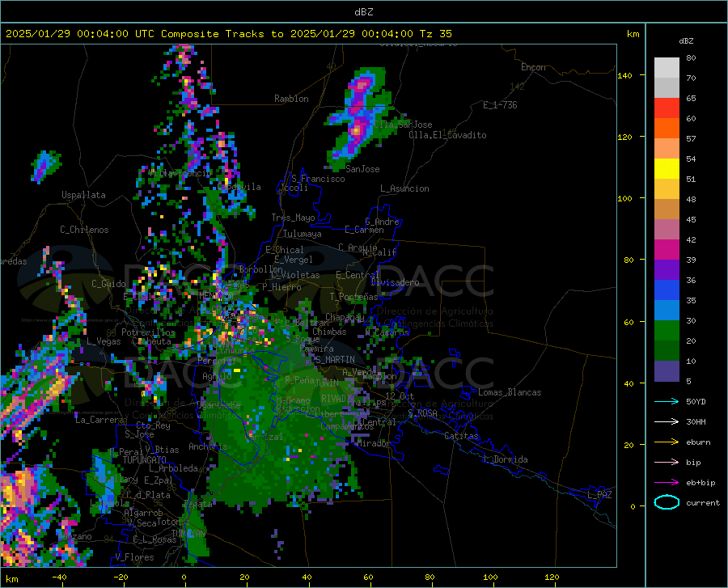Click the V_Flores map label
Screen dimensions: 728x588
tap(134, 557)
